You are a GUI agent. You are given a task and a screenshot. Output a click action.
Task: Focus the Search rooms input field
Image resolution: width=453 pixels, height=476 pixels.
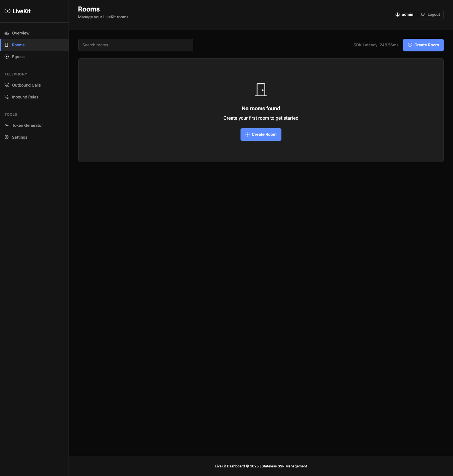136,45
